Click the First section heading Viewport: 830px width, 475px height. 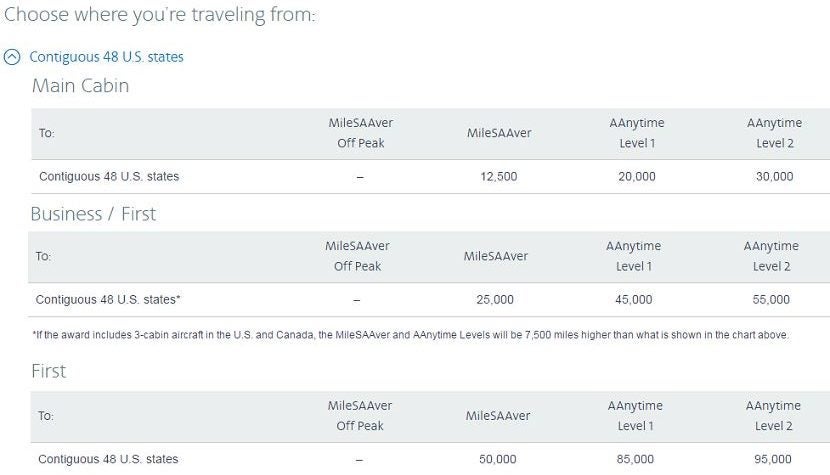tap(48, 371)
